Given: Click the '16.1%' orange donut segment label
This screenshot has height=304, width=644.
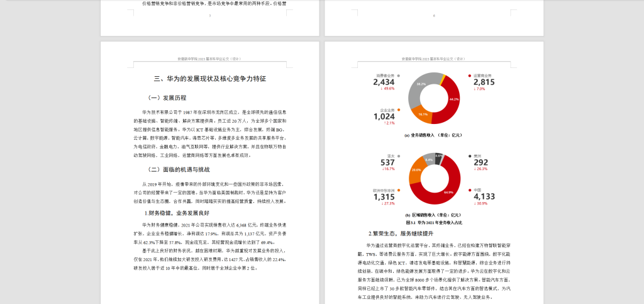Looking at the screenshot, I should coord(423,114).
